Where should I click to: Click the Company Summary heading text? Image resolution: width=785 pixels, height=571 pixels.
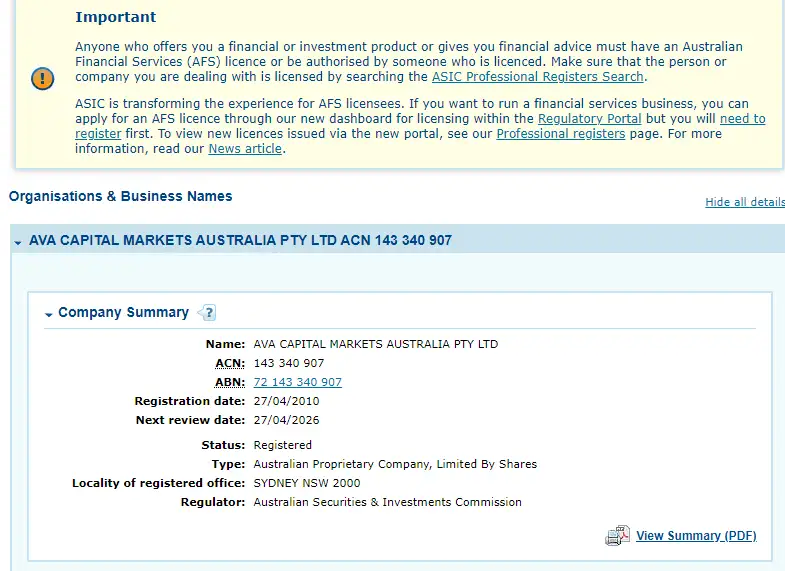pyautogui.click(x=123, y=313)
